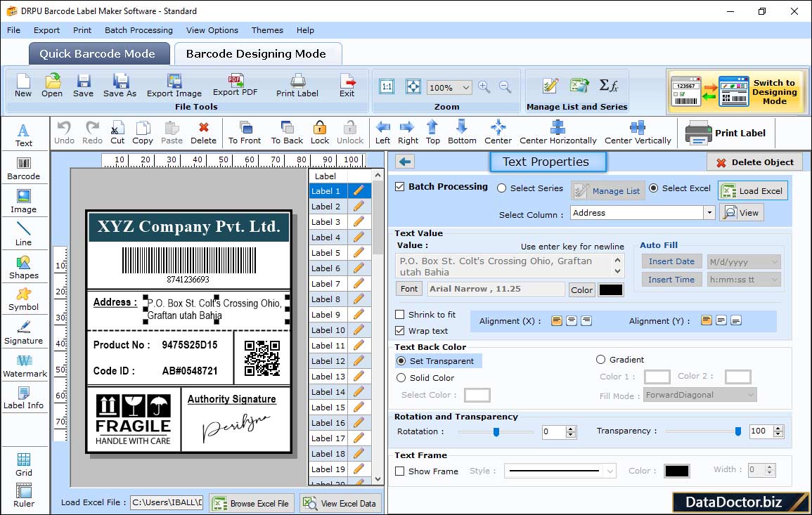
Task: Open the frame Style dropdown
Action: pyautogui.click(x=610, y=471)
